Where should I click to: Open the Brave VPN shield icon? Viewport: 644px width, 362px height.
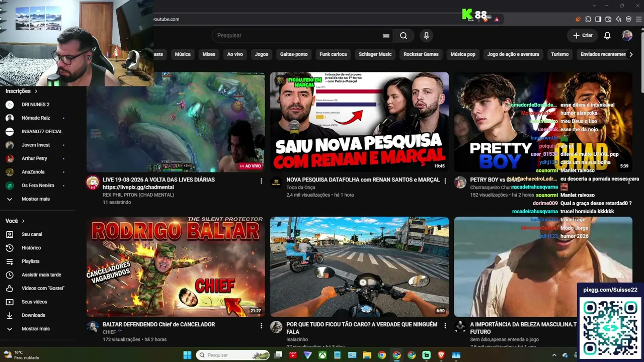point(628,19)
